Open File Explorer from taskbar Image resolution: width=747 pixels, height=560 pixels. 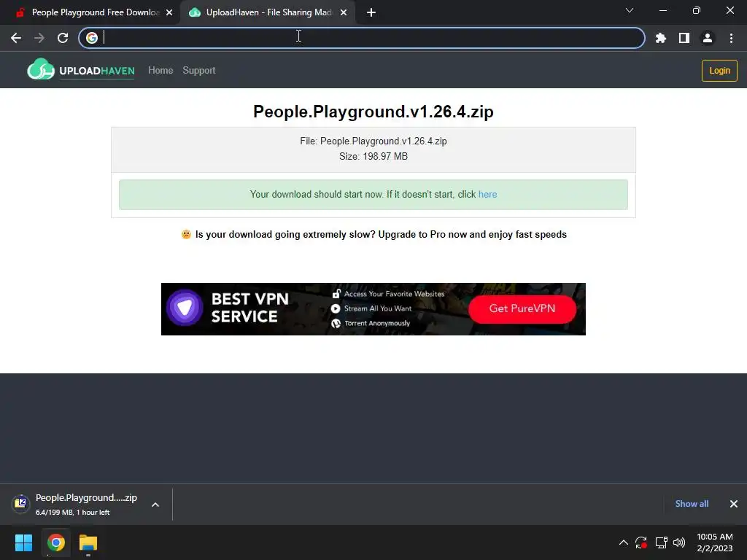88,542
